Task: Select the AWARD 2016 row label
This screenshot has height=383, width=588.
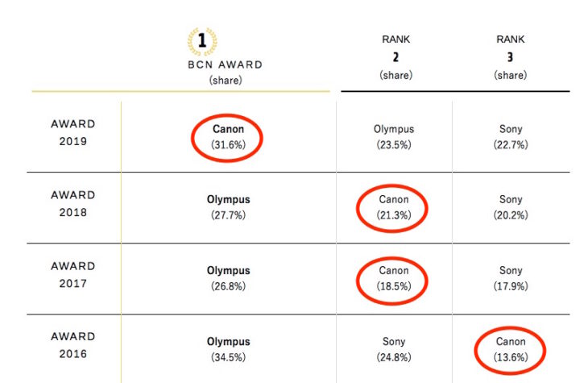Action: [x=73, y=345]
